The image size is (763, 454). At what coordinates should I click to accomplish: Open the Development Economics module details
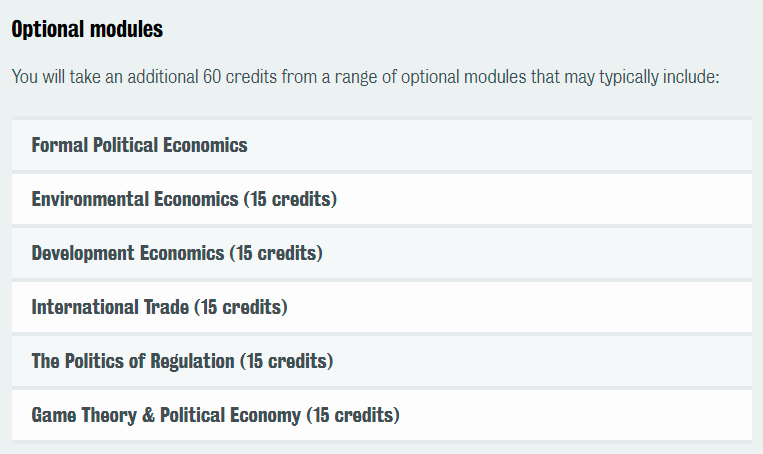click(382, 253)
